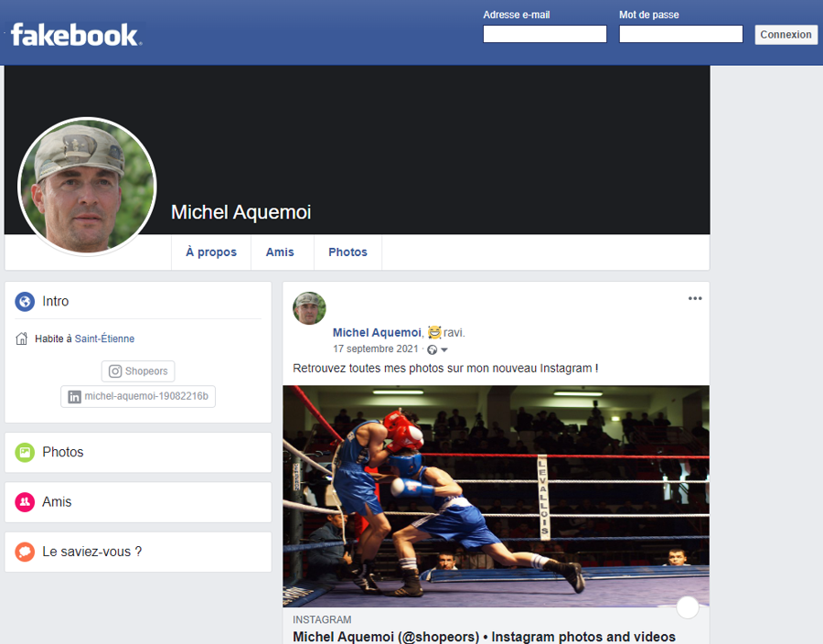Click the Intro globe icon

(25, 301)
